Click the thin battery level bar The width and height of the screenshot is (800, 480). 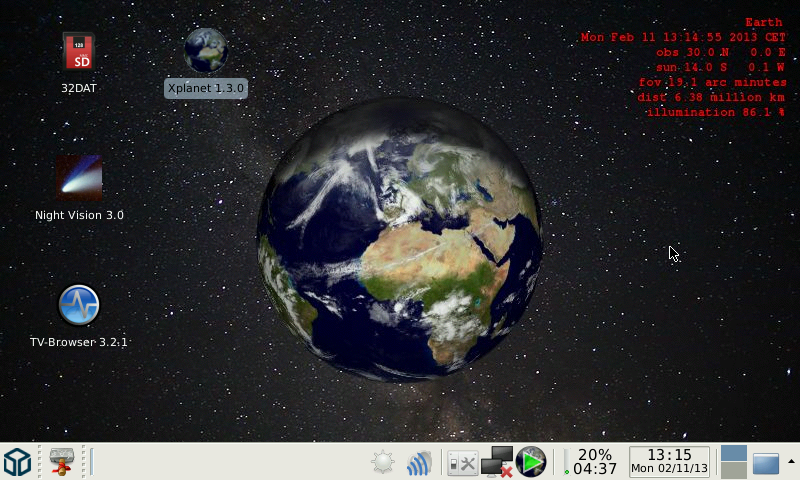[x=566, y=462]
